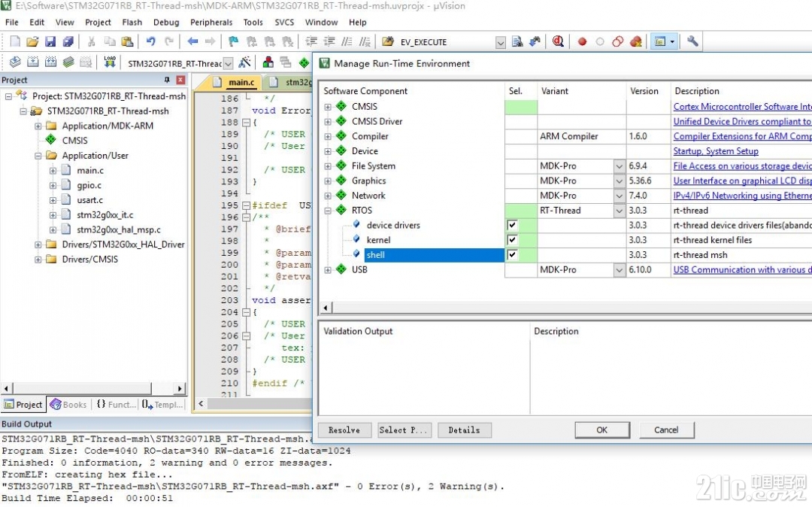Open the File menu
This screenshot has width=812, height=507.
(x=11, y=23)
